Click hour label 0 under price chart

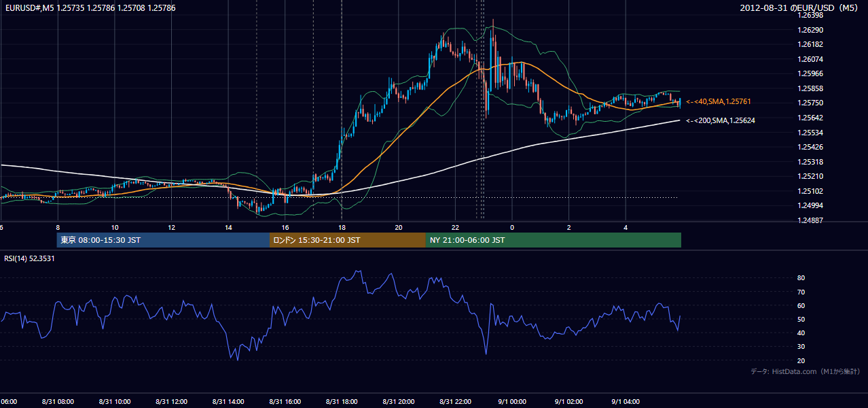tap(512, 228)
